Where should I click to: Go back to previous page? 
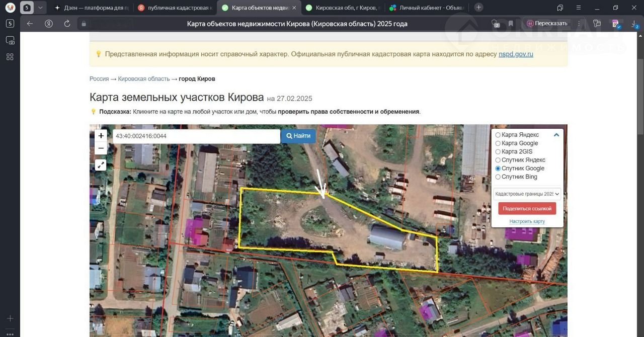(30, 24)
